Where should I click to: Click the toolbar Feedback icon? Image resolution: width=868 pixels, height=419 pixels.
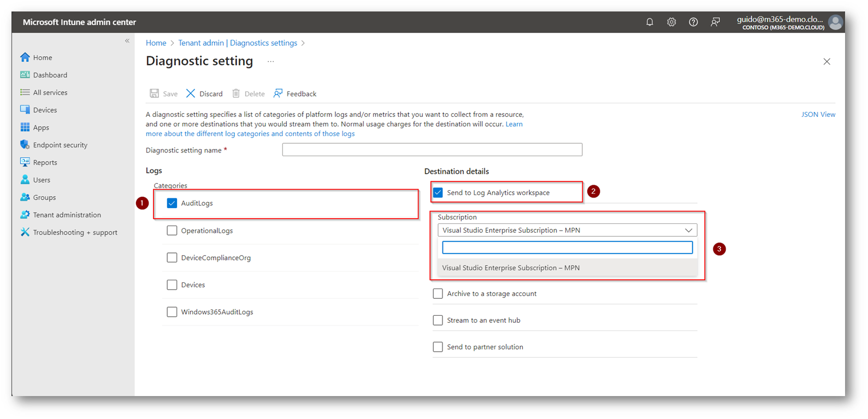pyautogui.click(x=278, y=93)
